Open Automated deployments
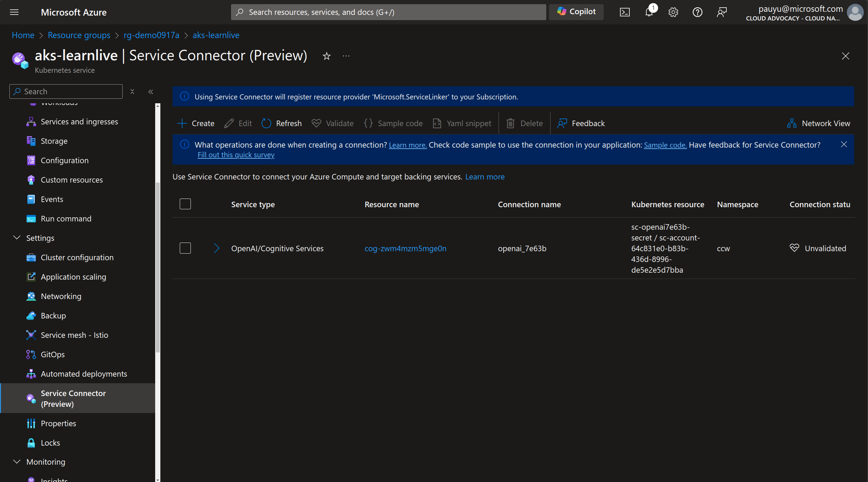The height and width of the screenshot is (482, 868). 84,374
